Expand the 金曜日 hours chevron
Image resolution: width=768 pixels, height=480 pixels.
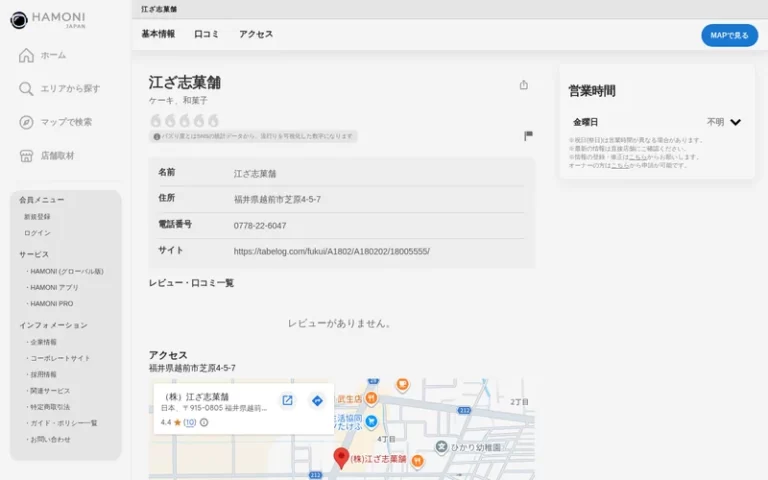[735, 122]
